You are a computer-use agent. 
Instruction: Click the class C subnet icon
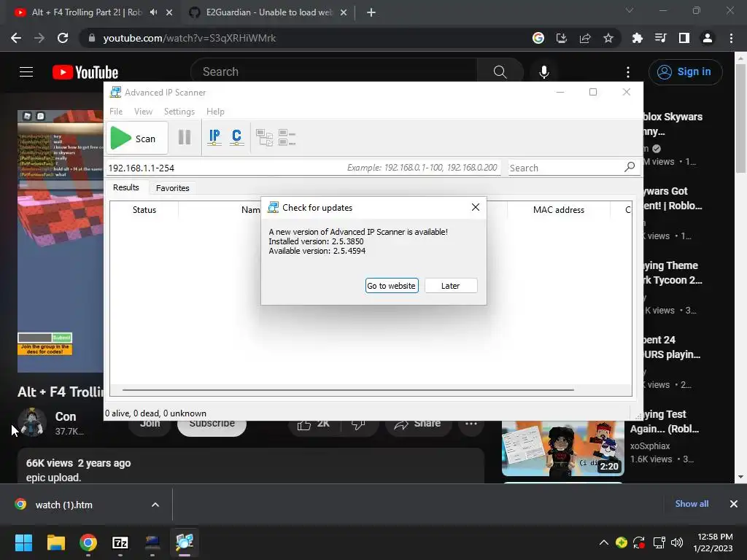coord(236,138)
